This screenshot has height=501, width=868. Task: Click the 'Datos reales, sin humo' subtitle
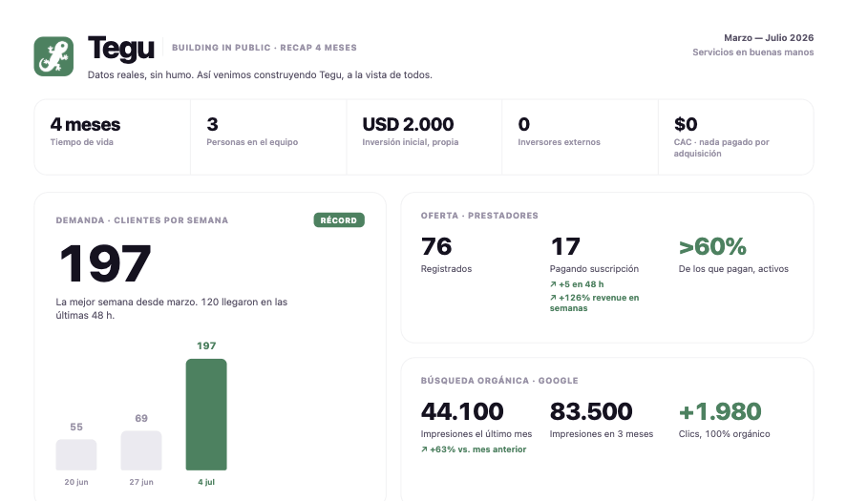[x=260, y=74]
